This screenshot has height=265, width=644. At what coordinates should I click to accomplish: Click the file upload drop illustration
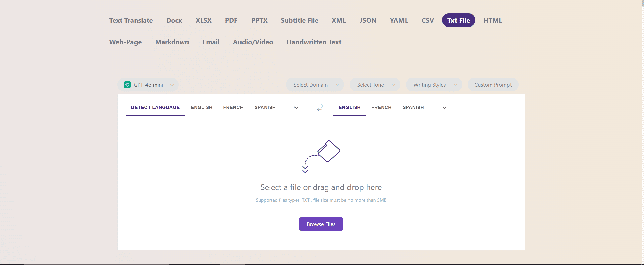pos(321,156)
